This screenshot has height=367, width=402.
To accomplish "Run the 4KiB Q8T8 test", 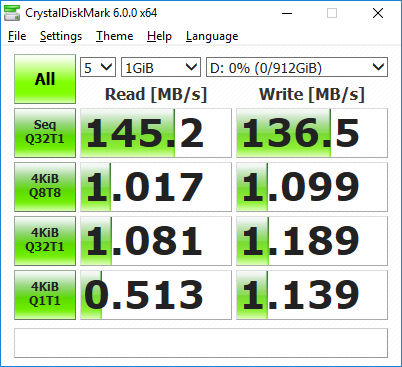I will pos(45,187).
